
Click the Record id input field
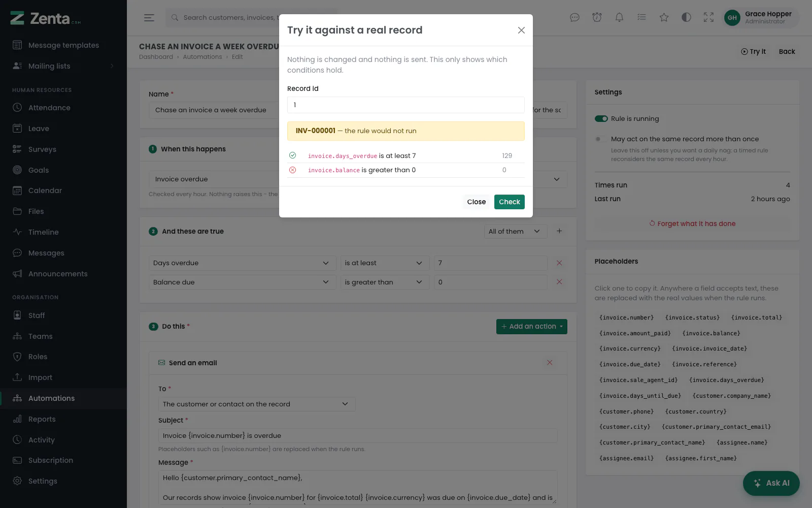[406, 105]
